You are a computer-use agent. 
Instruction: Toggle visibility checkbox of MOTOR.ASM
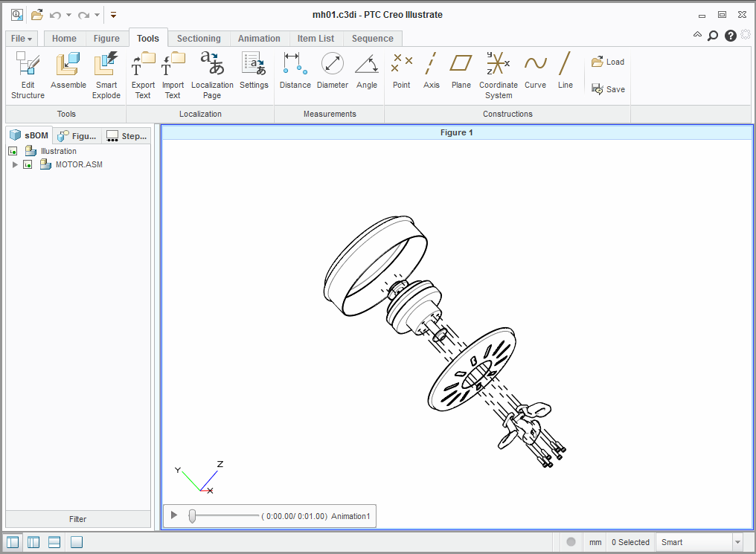(28, 165)
